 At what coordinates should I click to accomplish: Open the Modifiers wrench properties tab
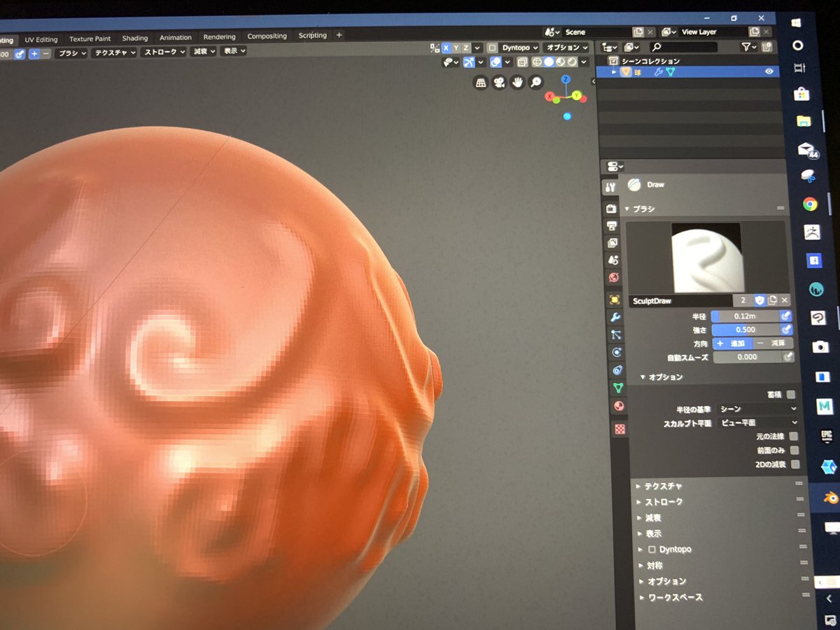615,317
